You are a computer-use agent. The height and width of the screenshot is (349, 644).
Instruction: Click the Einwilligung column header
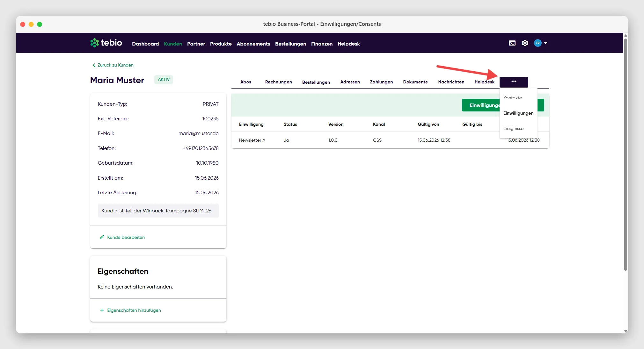pos(251,124)
